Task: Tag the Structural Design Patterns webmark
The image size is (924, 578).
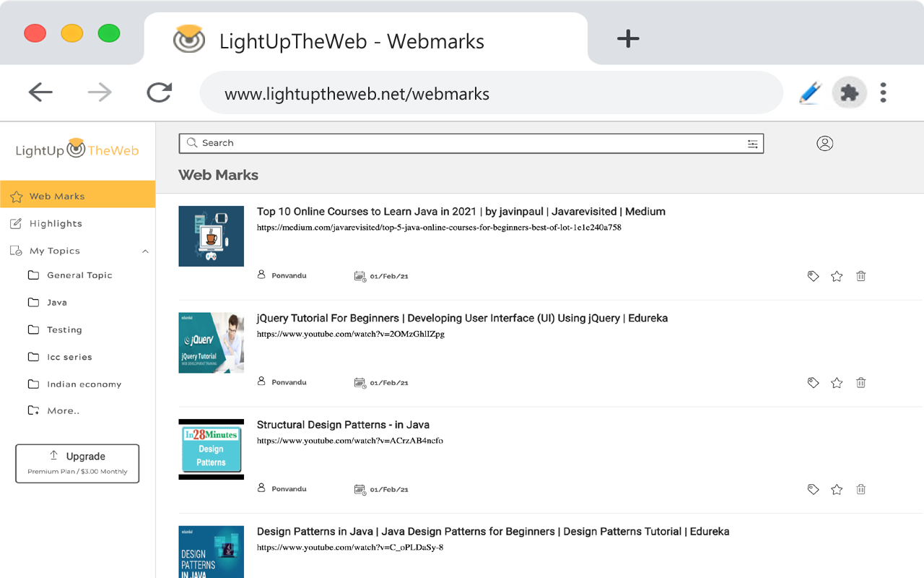Action: (x=813, y=489)
